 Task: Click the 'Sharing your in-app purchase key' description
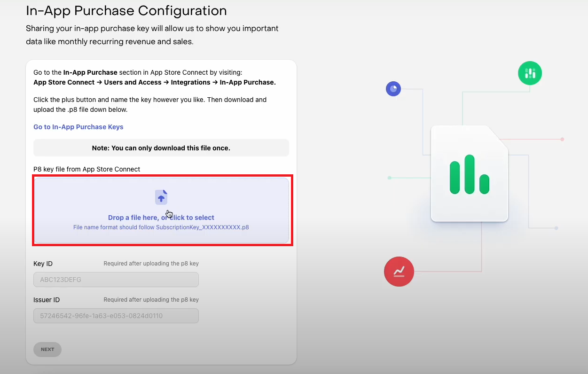(x=152, y=35)
